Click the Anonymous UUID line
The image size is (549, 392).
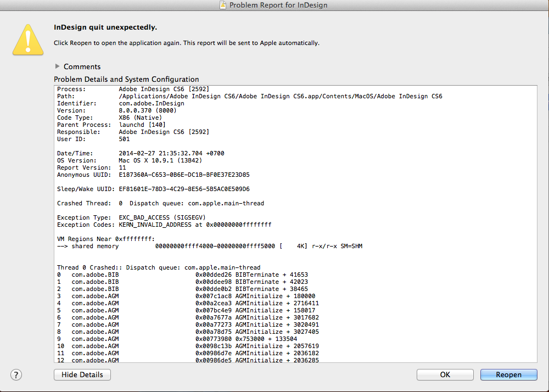tap(153, 175)
